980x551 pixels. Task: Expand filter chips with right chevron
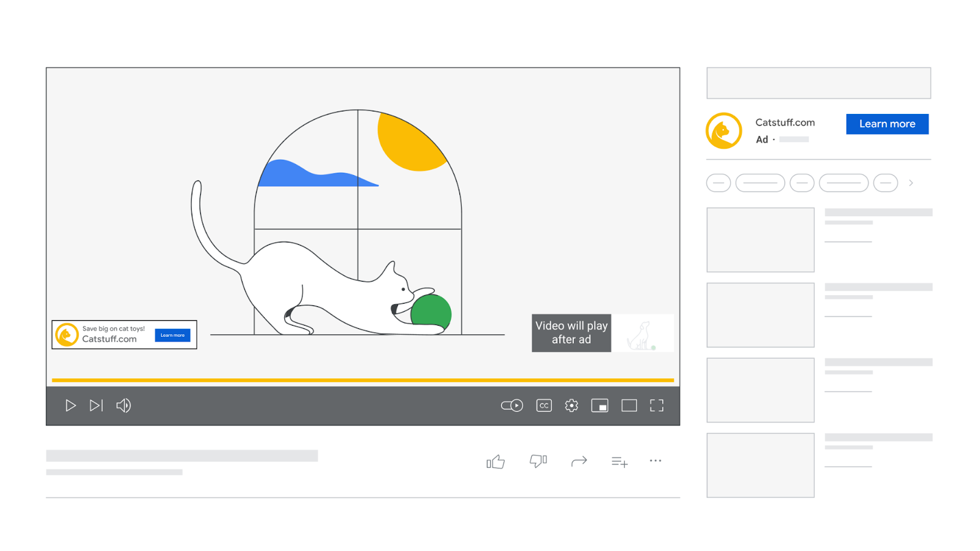click(911, 183)
